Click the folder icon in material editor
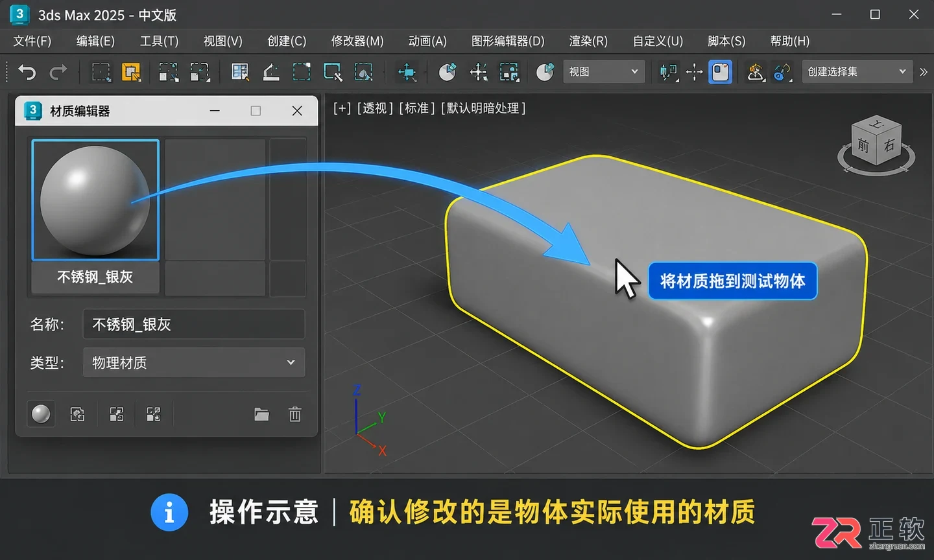Screen dimensions: 934x560 tap(261, 414)
